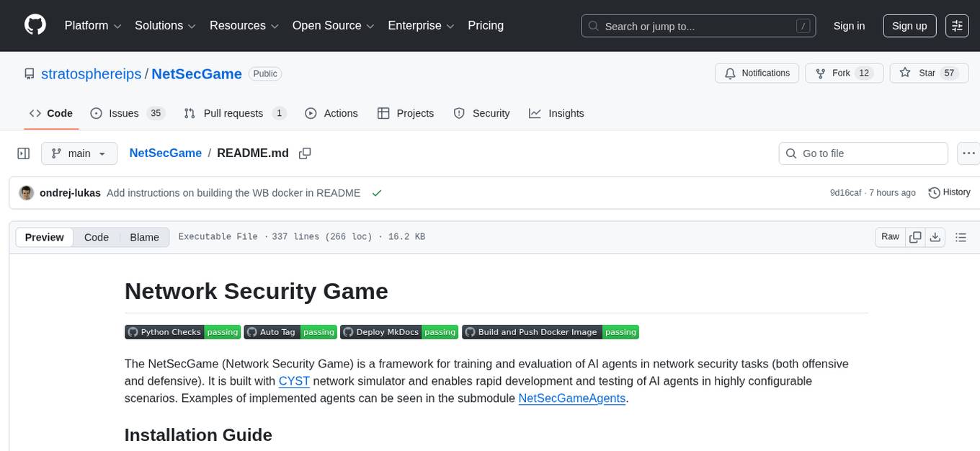Open the main branch selector
This screenshot has height=451, width=980.
[x=79, y=153]
